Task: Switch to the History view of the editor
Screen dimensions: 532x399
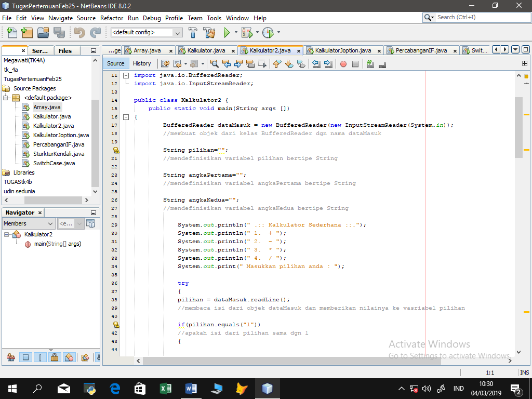Action: pyautogui.click(x=142, y=63)
